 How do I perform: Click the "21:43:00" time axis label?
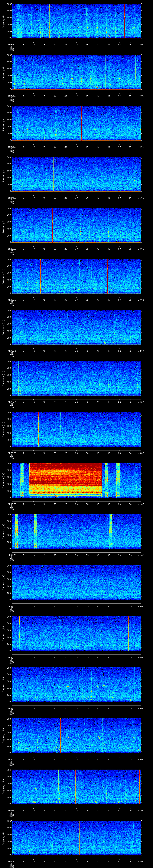pyautogui.click(x=12, y=657)
